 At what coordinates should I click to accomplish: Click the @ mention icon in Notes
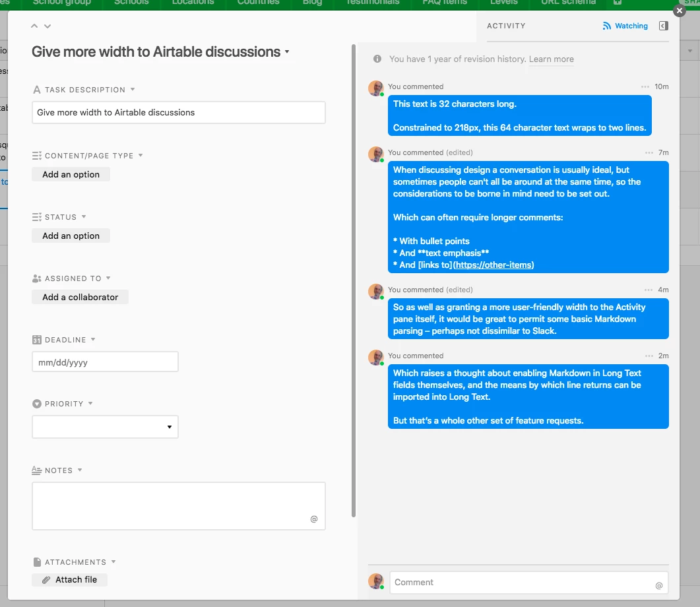pos(314,519)
